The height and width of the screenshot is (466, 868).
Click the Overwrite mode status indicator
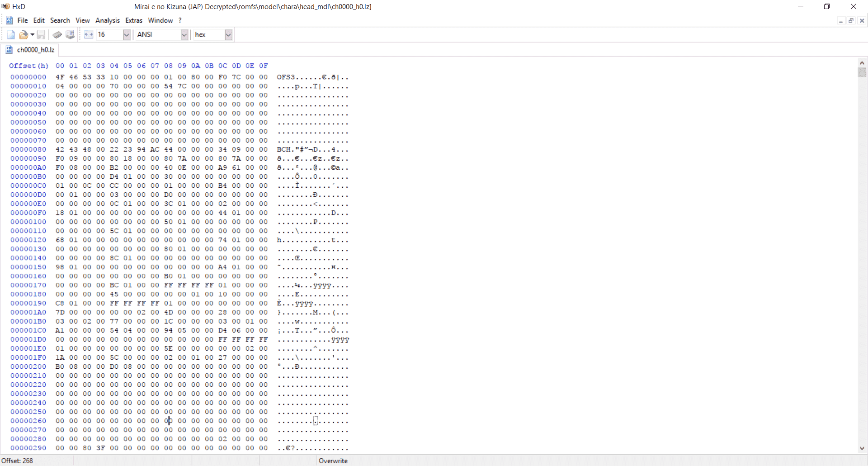click(333, 461)
